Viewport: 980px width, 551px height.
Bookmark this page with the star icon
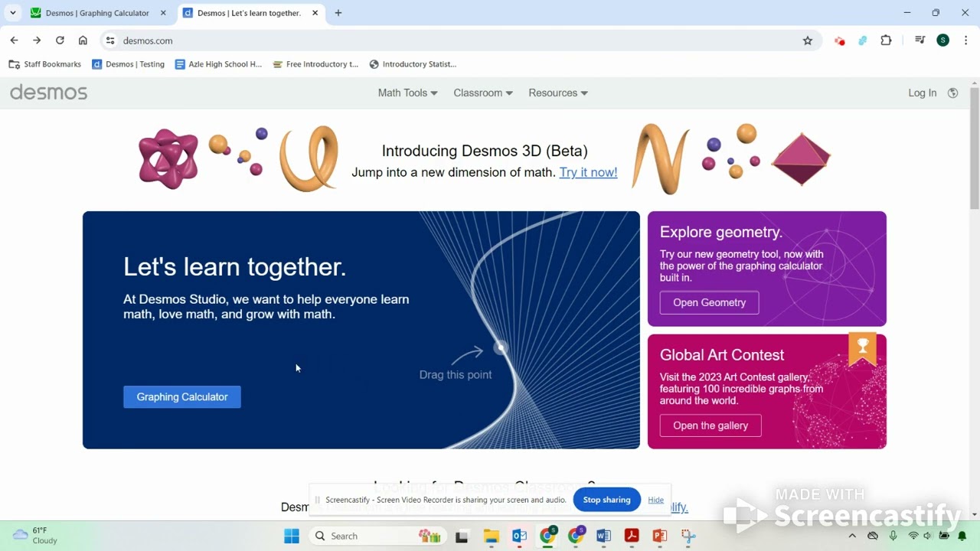[807, 41]
